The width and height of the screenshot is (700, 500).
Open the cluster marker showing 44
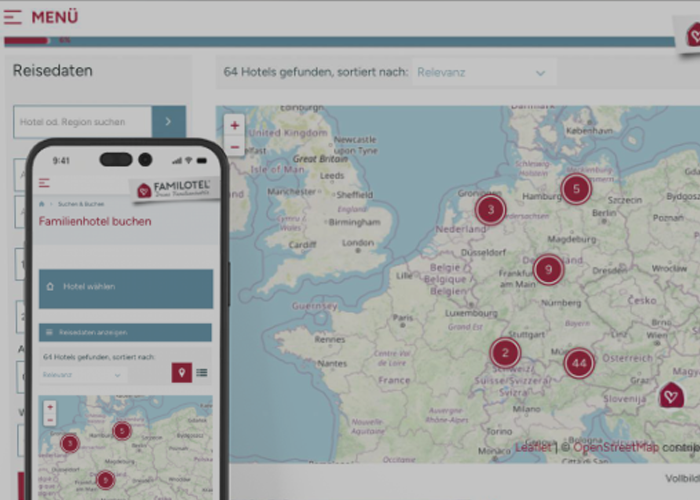click(579, 363)
